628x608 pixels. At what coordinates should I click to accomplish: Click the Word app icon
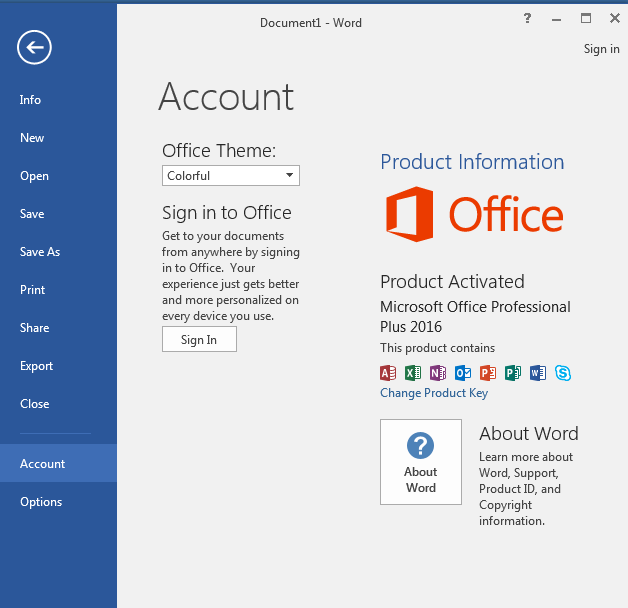[x=538, y=373]
